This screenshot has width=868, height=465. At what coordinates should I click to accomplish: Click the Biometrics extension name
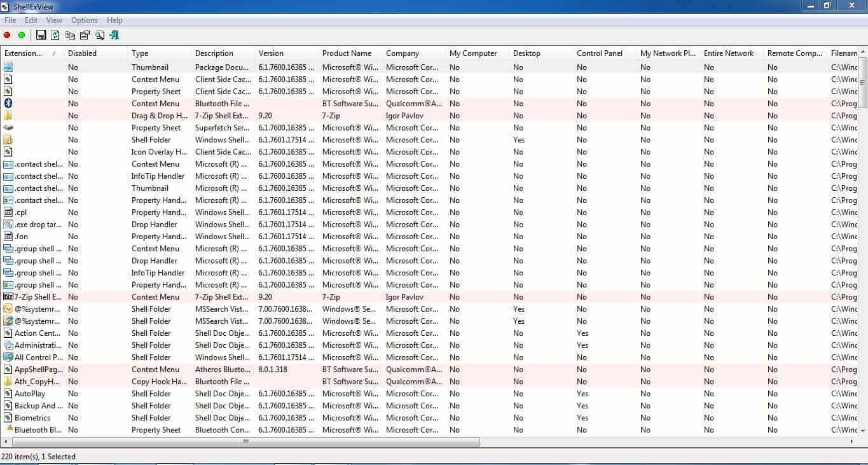32,418
